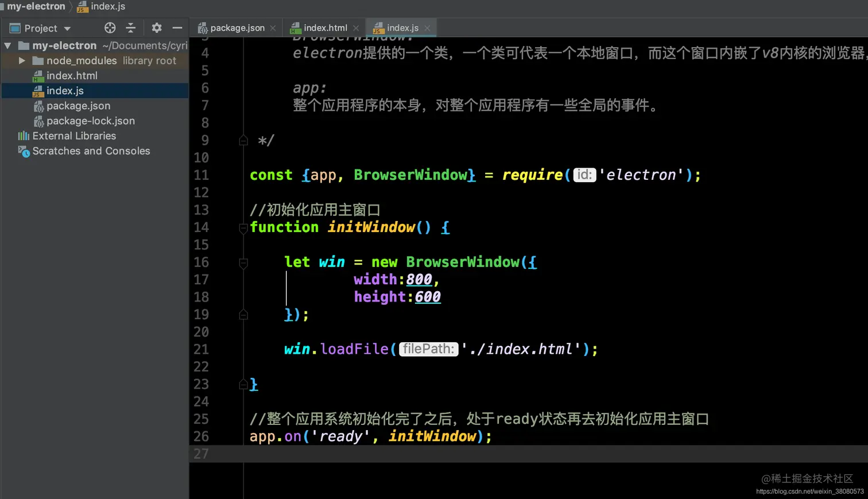This screenshot has width=868, height=499.
Task: Fold the BrowserWindow options at line 16
Action: click(243, 263)
